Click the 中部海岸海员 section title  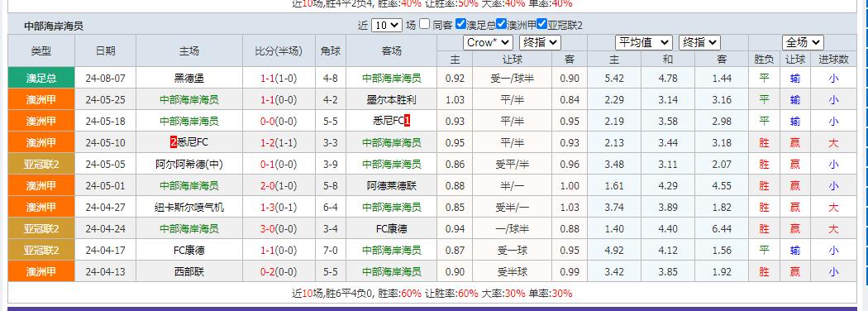click(x=54, y=26)
